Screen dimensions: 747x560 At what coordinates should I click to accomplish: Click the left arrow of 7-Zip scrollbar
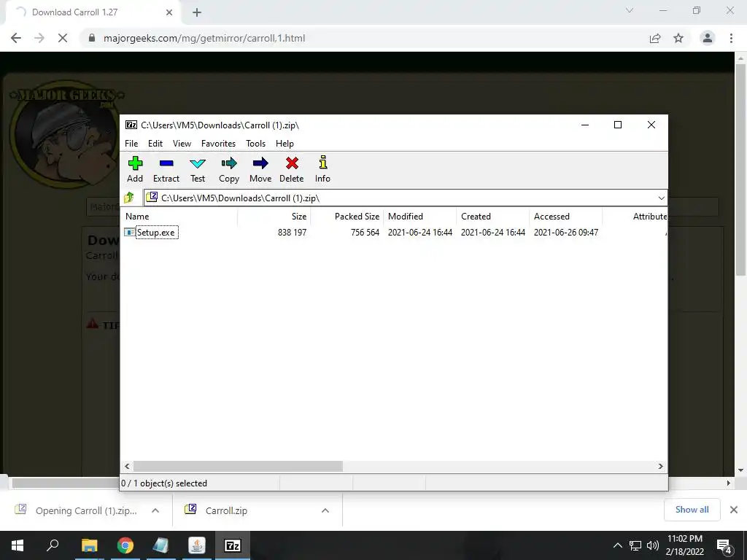point(127,466)
